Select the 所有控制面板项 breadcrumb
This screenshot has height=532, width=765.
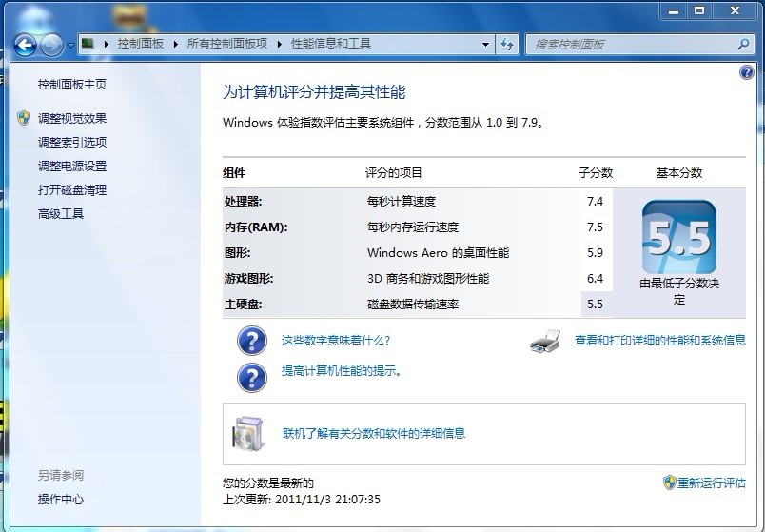227,44
